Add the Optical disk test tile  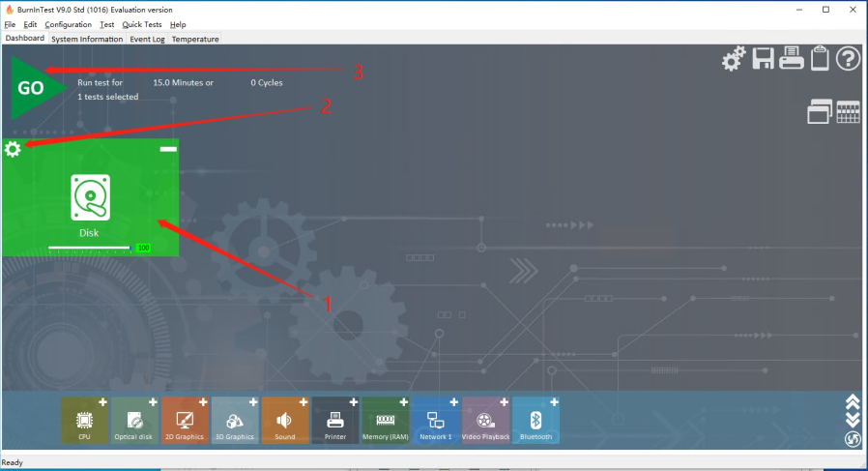[x=134, y=420]
